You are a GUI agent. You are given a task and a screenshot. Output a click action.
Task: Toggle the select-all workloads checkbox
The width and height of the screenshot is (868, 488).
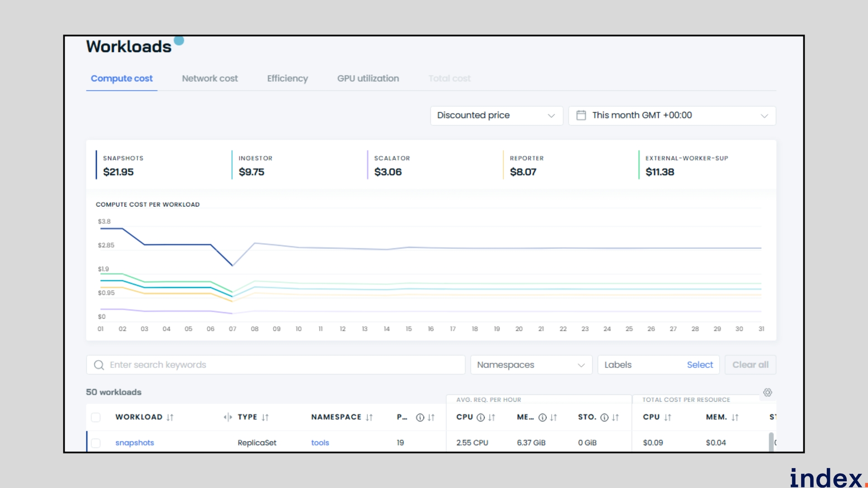pos(96,417)
